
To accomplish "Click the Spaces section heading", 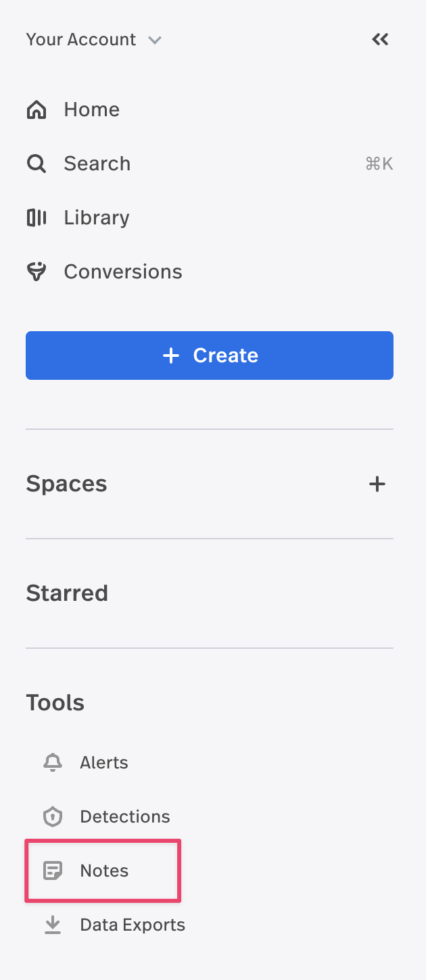I will 66,484.
